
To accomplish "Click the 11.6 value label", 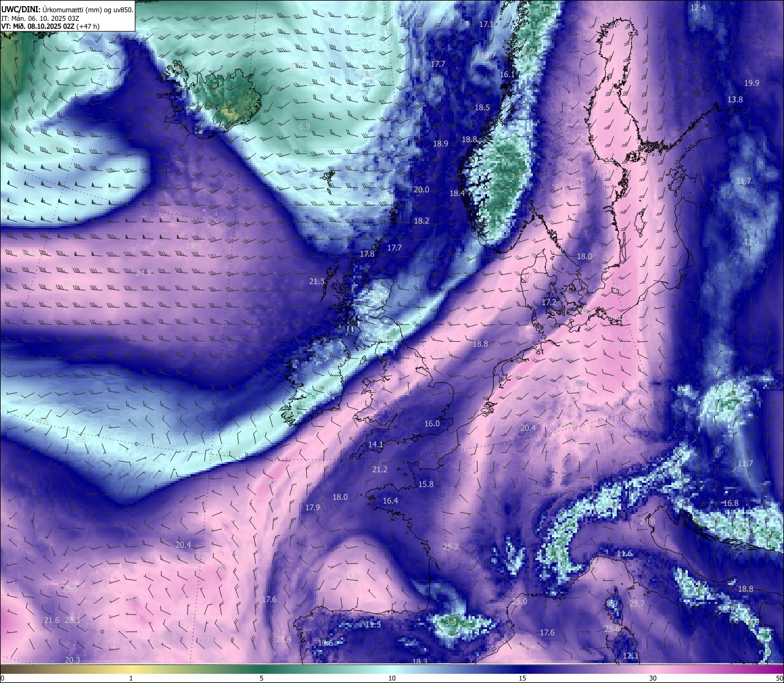I will [x=624, y=554].
